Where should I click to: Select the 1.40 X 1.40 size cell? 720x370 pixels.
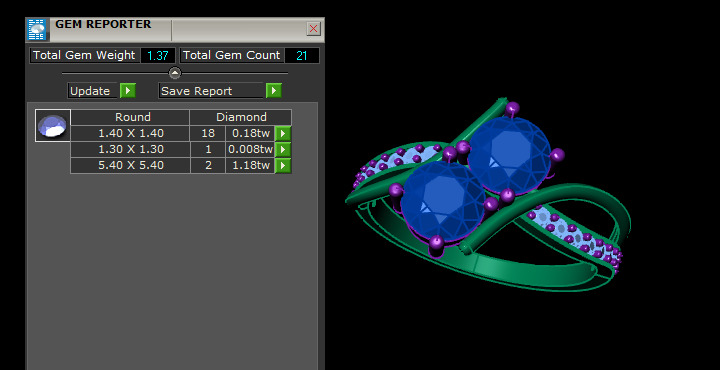[x=130, y=134]
